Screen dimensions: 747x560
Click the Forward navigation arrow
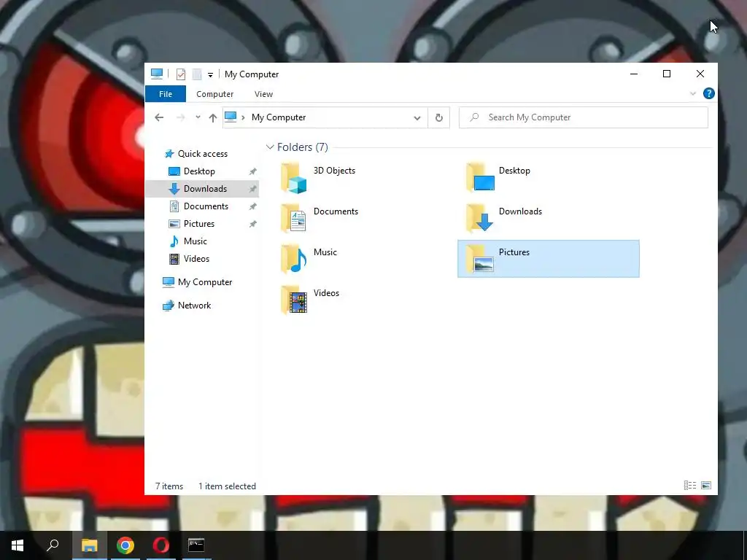[181, 117]
